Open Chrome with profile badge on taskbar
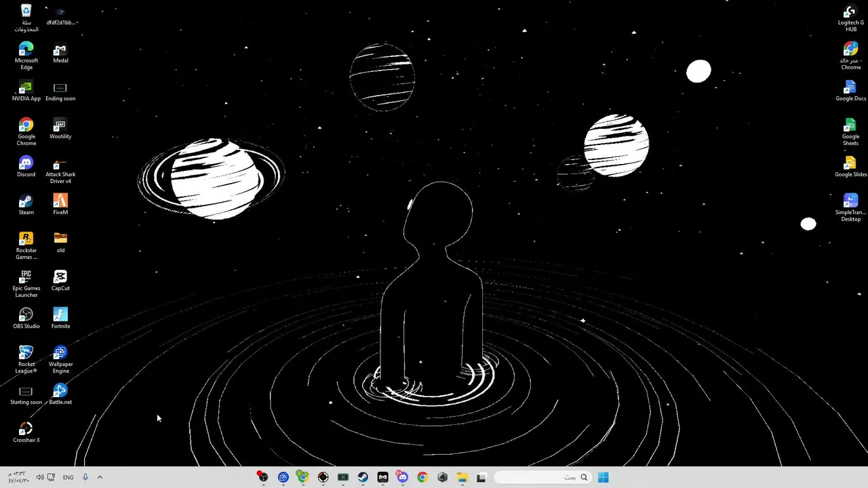Screen dimensions: 868x488 [x=302, y=477]
